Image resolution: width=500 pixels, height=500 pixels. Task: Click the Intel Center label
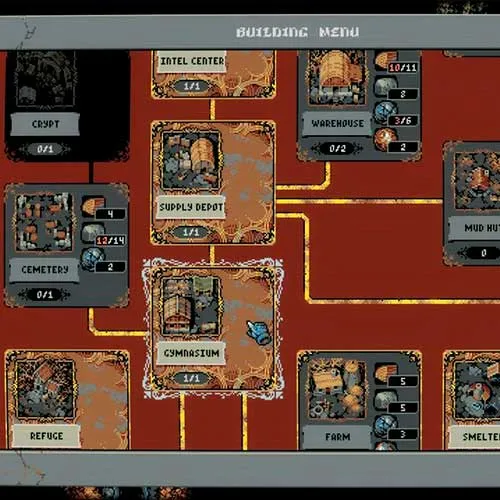192,61
